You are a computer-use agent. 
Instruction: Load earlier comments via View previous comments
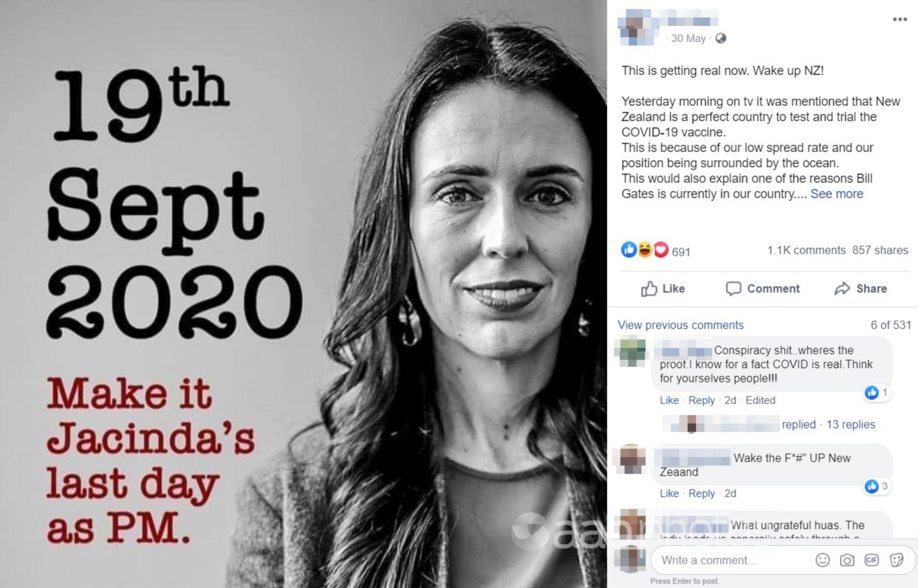pyautogui.click(x=681, y=325)
